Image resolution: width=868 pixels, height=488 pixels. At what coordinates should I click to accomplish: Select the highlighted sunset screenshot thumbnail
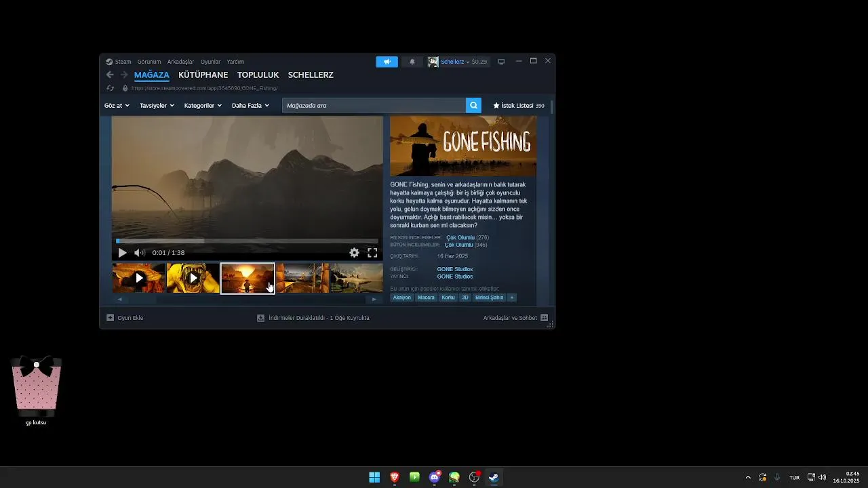pos(248,278)
